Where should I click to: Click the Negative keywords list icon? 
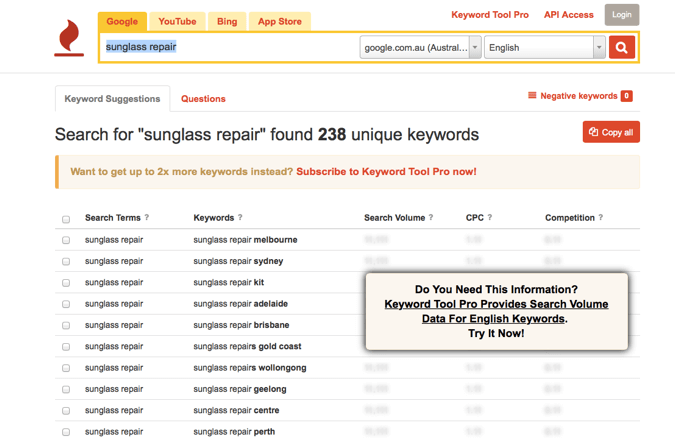pyautogui.click(x=532, y=95)
